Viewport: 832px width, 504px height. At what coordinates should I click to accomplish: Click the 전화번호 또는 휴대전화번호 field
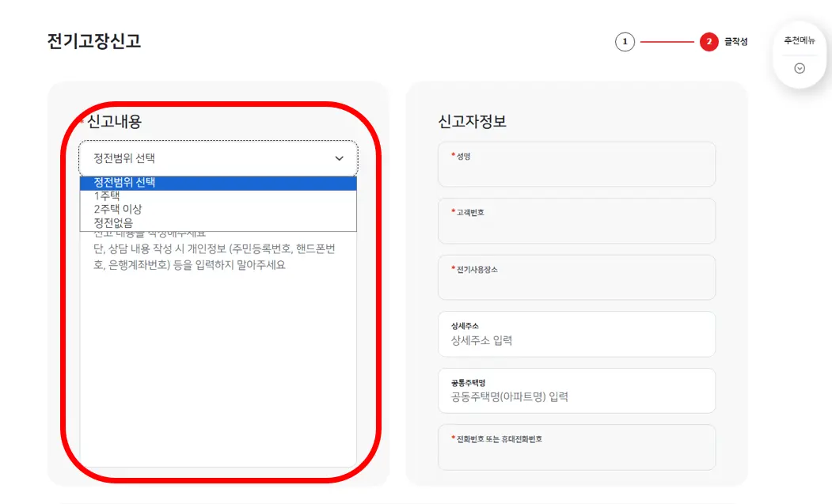pyautogui.click(x=576, y=447)
